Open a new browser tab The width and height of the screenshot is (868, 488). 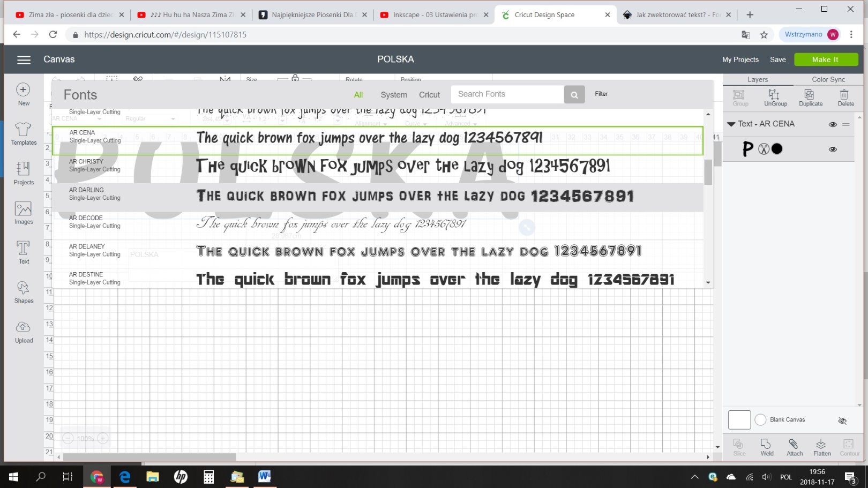[750, 15]
